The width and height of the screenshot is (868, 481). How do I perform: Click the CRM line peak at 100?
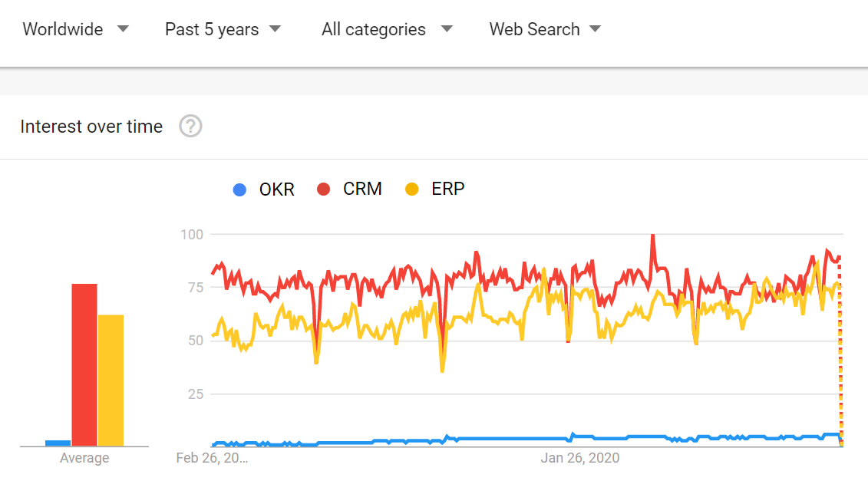tap(652, 236)
